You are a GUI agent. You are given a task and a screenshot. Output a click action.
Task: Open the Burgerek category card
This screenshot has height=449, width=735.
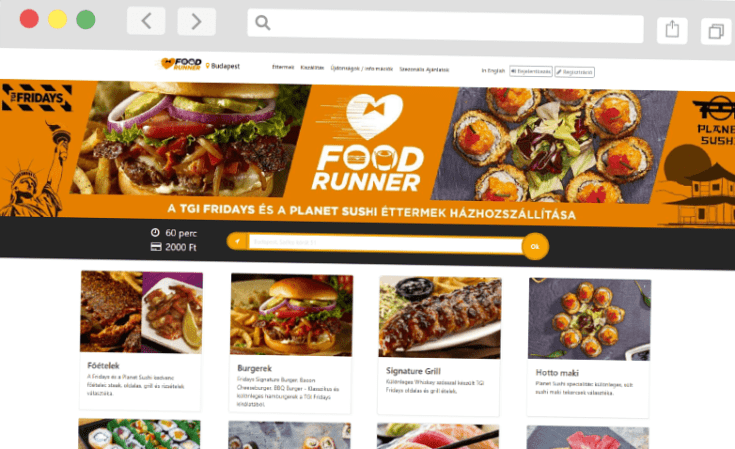tap(291, 344)
